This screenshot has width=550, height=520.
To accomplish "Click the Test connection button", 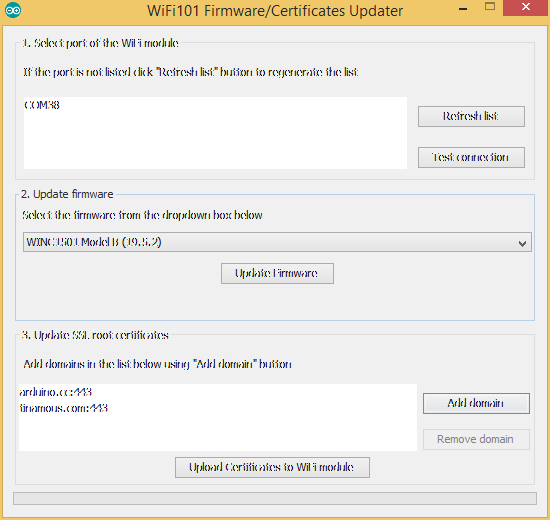I will [x=471, y=157].
